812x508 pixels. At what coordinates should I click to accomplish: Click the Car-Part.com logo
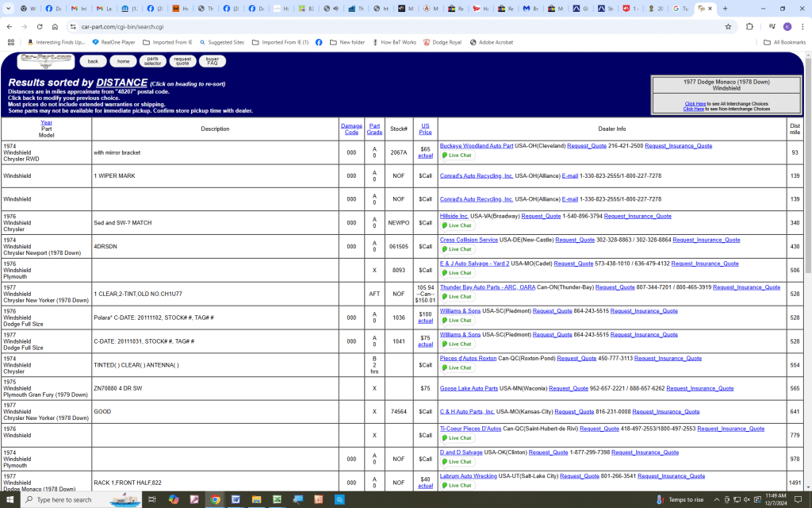(46, 61)
